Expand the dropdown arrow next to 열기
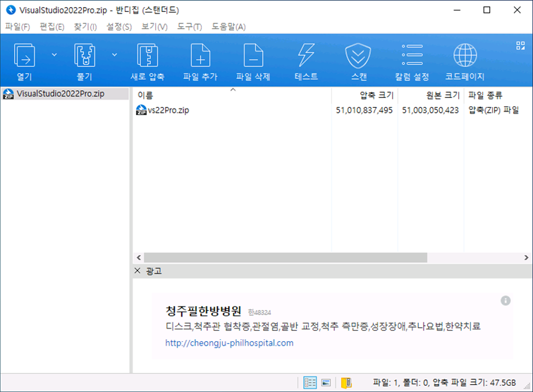The image size is (533, 392). point(54,55)
